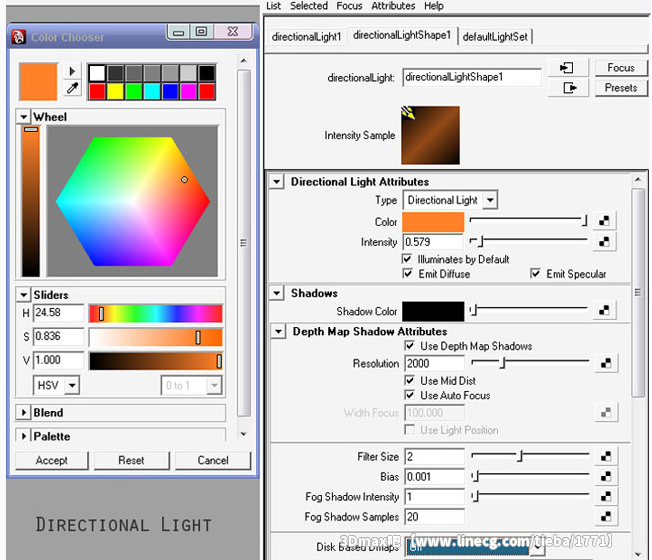
Task: Select the white palette swatch
Action: click(97, 73)
